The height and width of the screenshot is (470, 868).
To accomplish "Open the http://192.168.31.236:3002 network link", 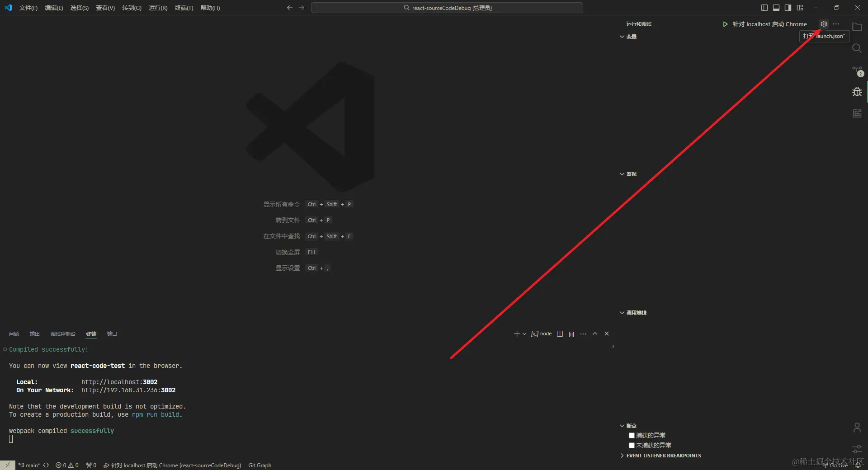I will 128,390.
